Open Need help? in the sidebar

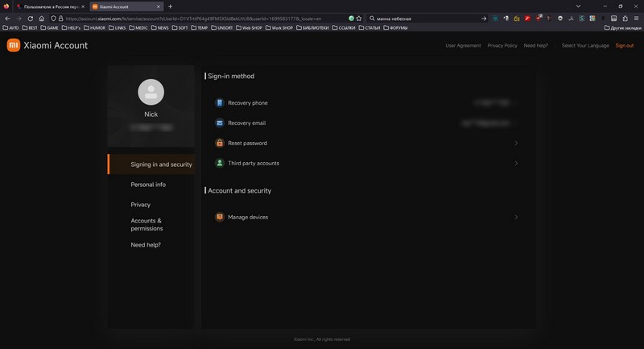pos(146,244)
